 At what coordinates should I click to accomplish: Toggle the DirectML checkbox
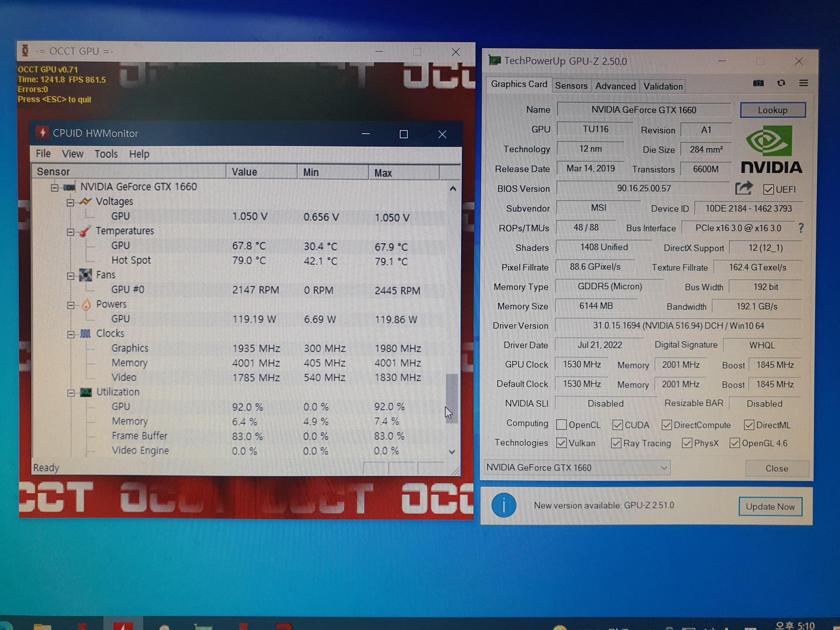pyautogui.click(x=749, y=425)
